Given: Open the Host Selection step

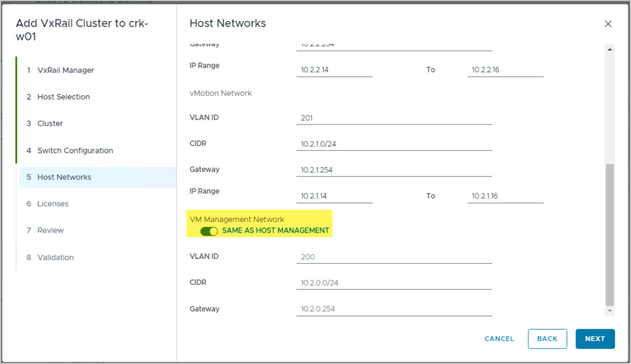Looking at the screenshot, I should point(63,97).
